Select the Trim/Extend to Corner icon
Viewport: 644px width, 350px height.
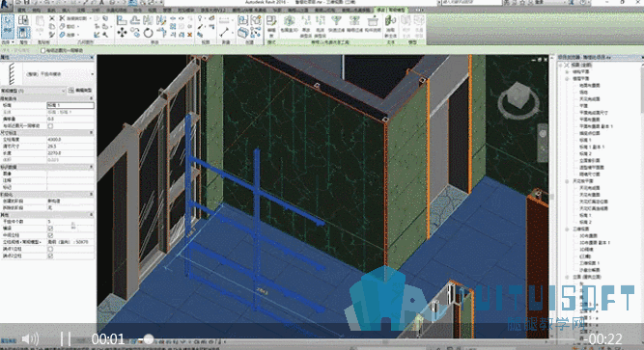pos(161,33)
